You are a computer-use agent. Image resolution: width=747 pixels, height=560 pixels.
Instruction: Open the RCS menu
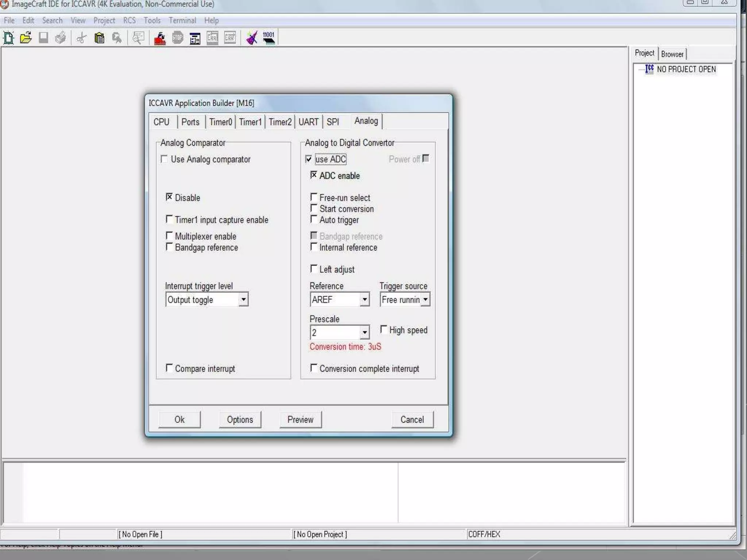click(129, 20)
